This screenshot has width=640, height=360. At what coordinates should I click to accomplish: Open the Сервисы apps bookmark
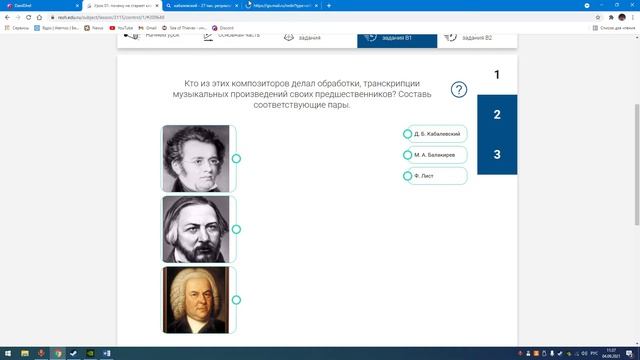[x=17, y=28]
